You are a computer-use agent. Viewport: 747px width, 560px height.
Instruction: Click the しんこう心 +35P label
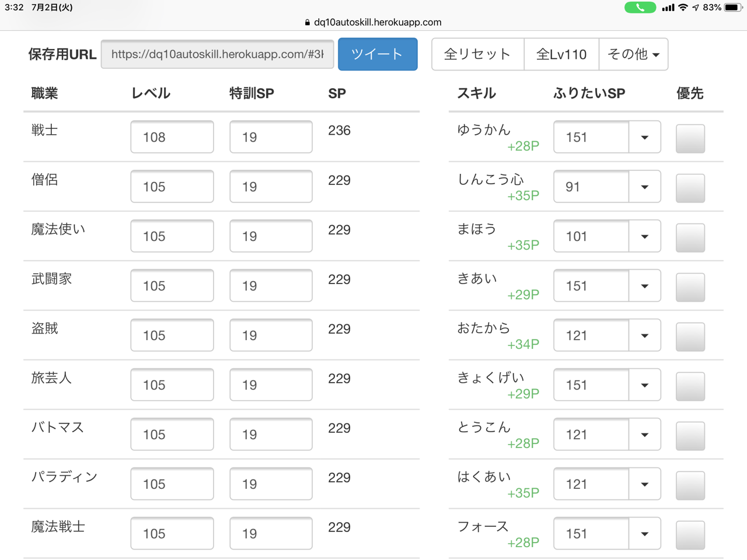pyautogui.click(x=523, y=196)
